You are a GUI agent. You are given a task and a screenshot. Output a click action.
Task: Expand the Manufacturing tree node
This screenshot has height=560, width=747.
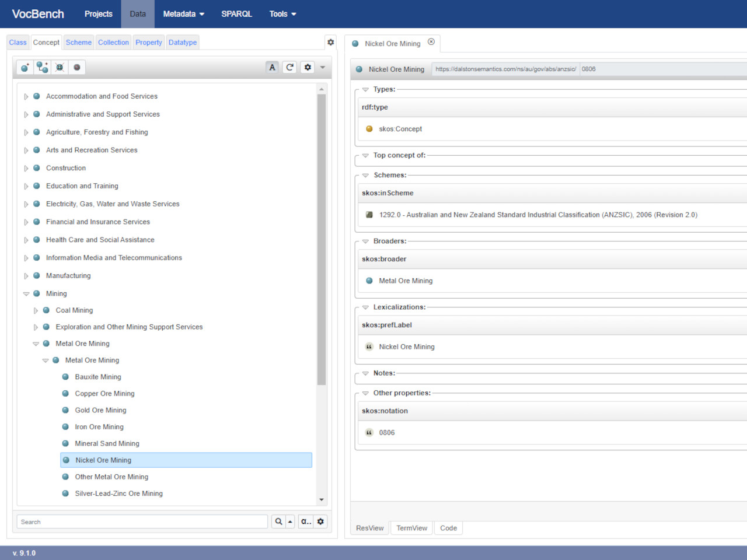coord(26,276)
